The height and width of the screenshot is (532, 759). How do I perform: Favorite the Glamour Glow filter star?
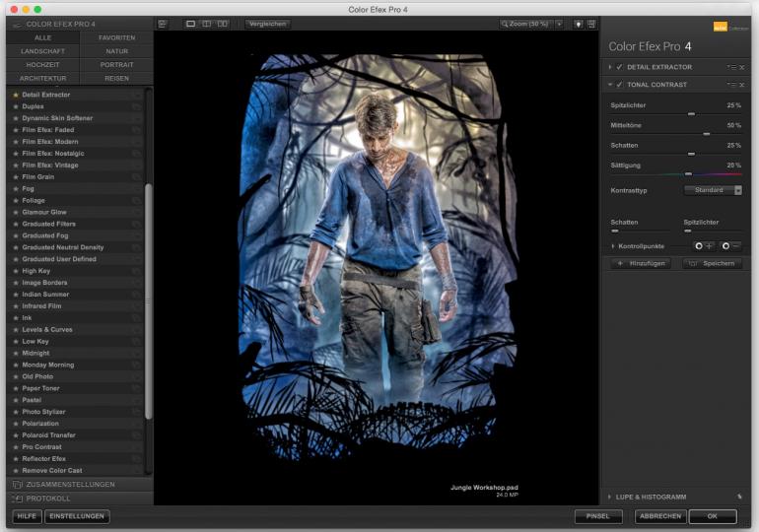(16, 213)
